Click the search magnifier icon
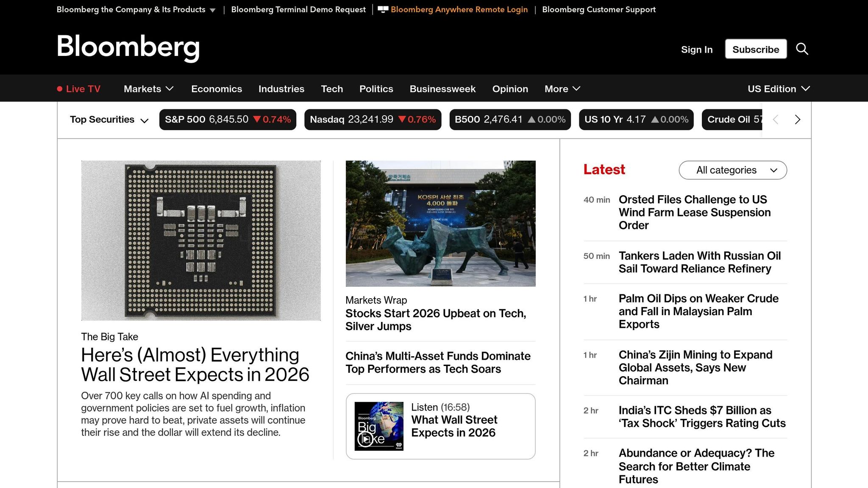 pyautogui.click(x=802, y=49)
